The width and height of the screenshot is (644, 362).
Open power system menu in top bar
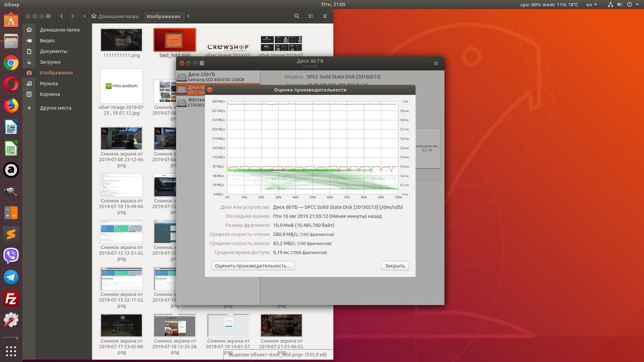point(633,5)
